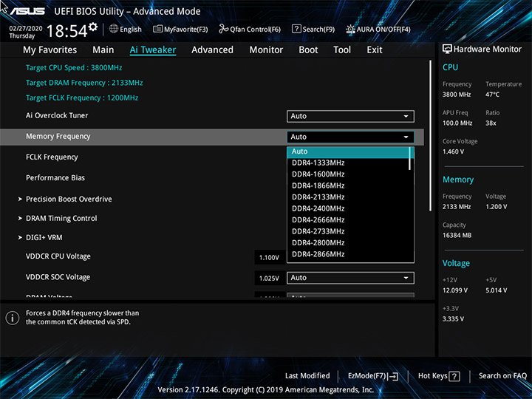532x399 pixels.
Task: Open the My Favorites tab
Action: click(x=50, y=50)
